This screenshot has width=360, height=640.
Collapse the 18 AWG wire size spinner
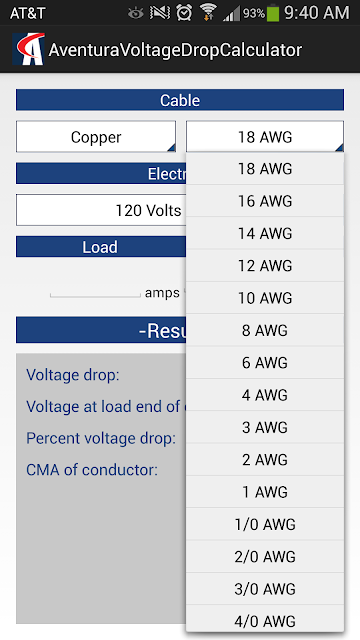(x=265, y=136)
